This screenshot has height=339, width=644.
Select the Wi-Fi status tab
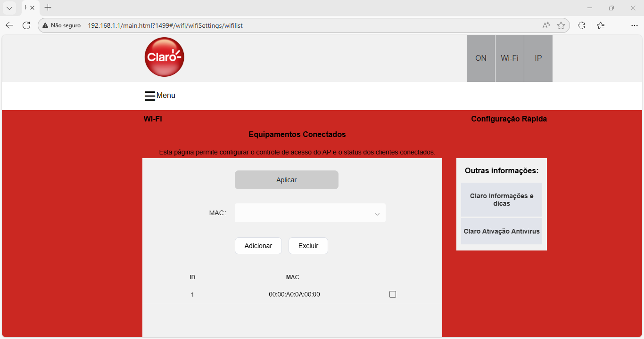pos(509,58)
